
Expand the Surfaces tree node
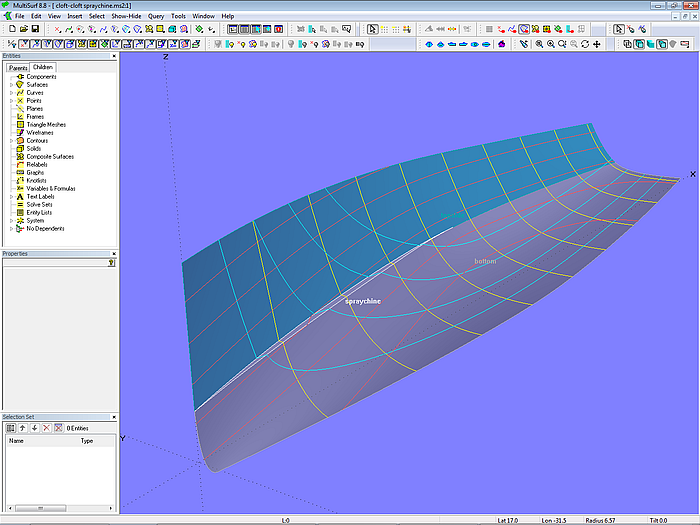pyautogui.click(x=11, y=85)
